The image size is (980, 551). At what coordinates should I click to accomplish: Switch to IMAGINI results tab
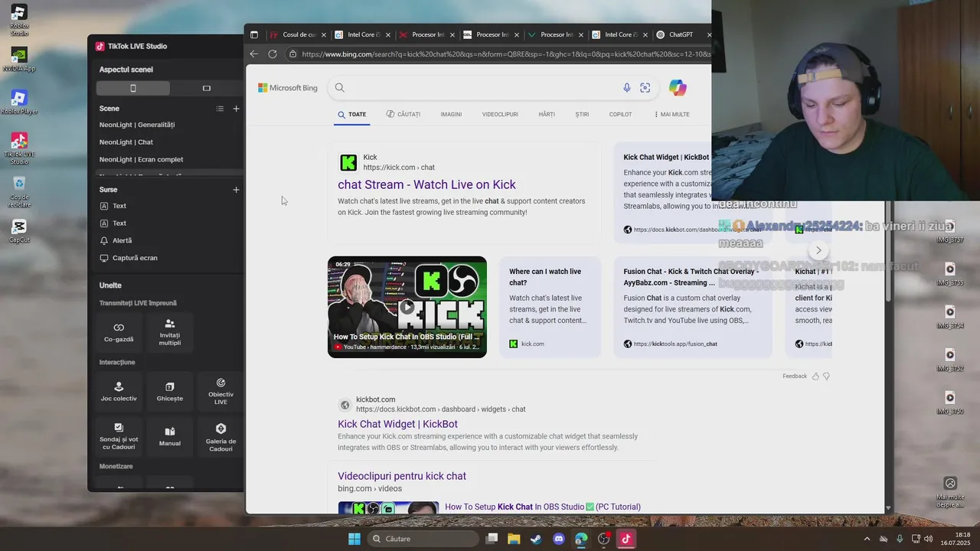(451, 115)
